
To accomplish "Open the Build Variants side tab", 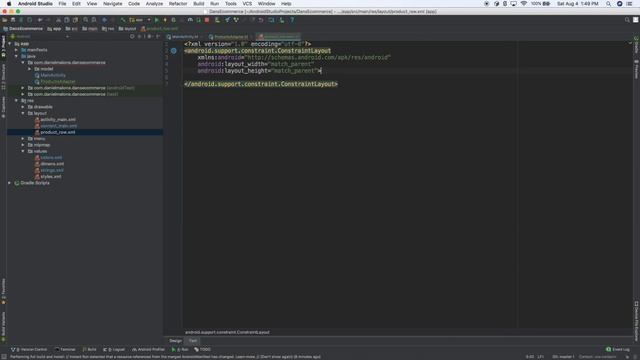I will pyautogui.click(x=3, y=327).
